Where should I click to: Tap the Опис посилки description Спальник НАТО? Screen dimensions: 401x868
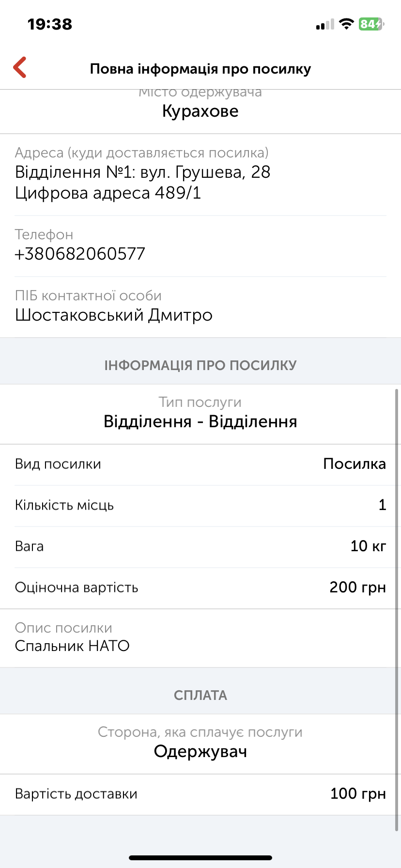coord(73,646)
